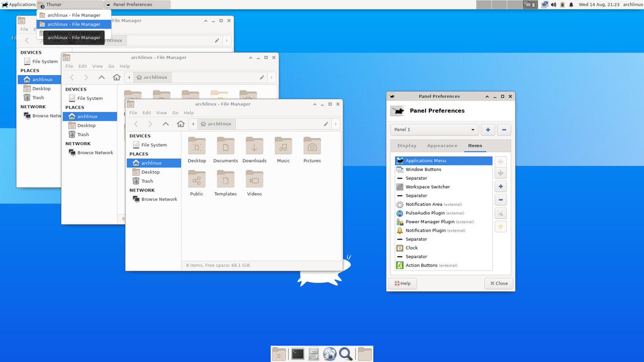Launch Terminal from the bottom dock

tap(297, 353)
